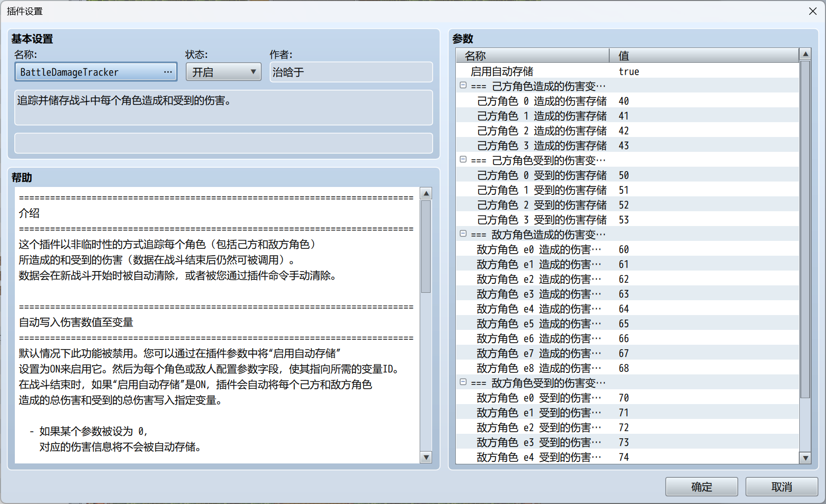
Task: Select 敌方角色 e4 受到的伤害 row
Action: tap(628, 457)
